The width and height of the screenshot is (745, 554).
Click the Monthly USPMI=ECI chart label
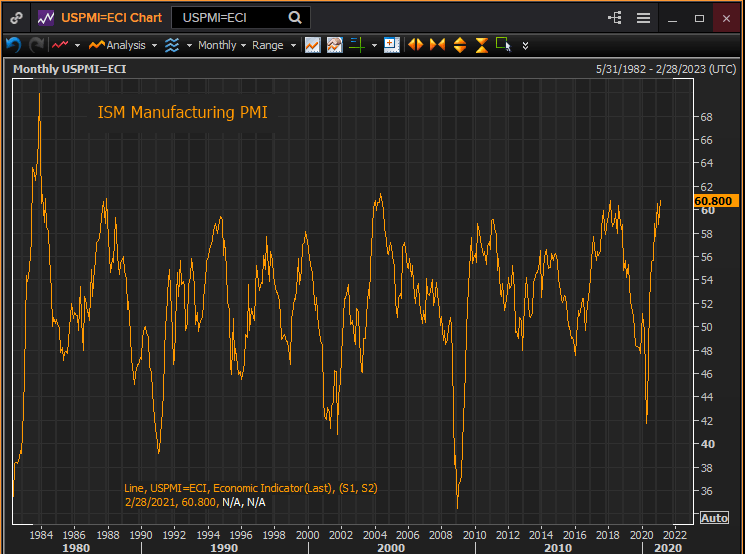click(x=69, y=69)
